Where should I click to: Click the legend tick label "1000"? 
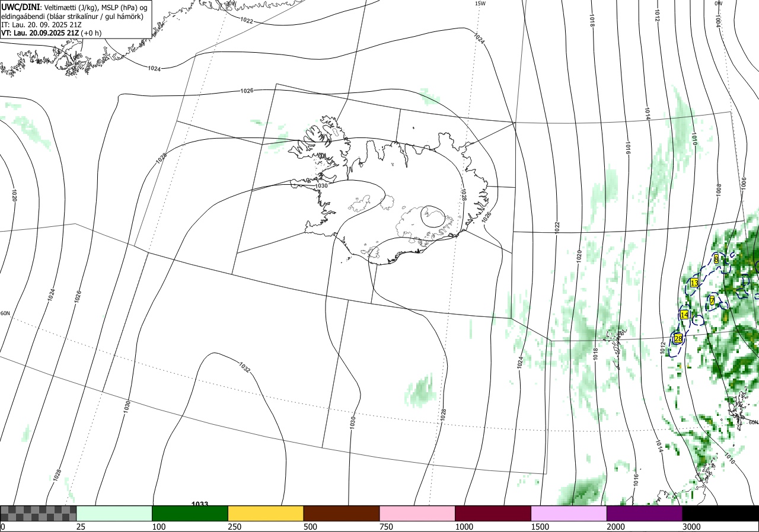(x=464, y=527)
